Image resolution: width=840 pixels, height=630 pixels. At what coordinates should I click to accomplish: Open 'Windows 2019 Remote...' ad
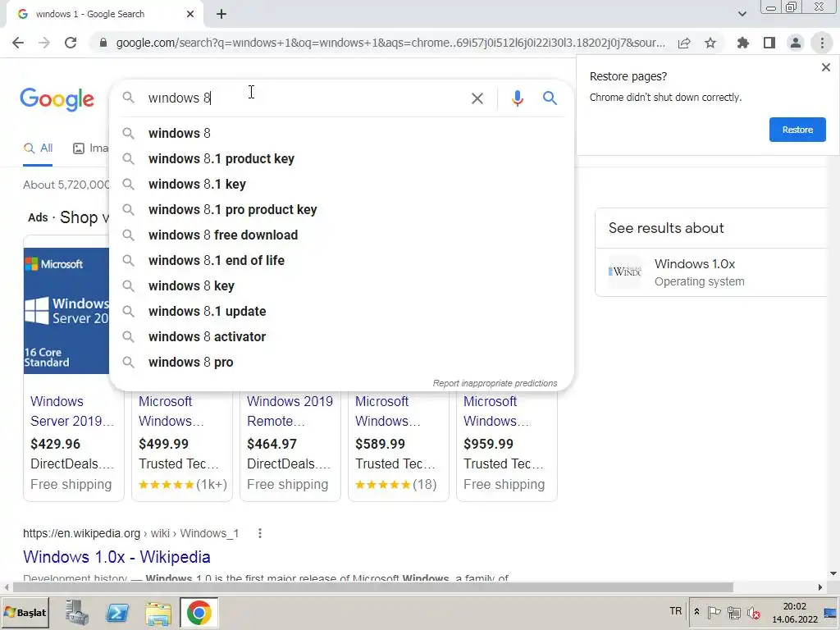[x=290, y=411]
